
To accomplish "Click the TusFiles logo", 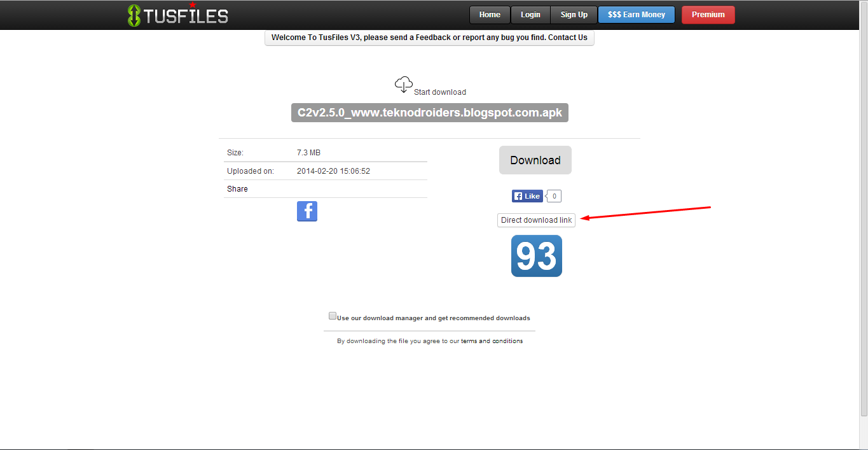I will (x=177, y=14).
